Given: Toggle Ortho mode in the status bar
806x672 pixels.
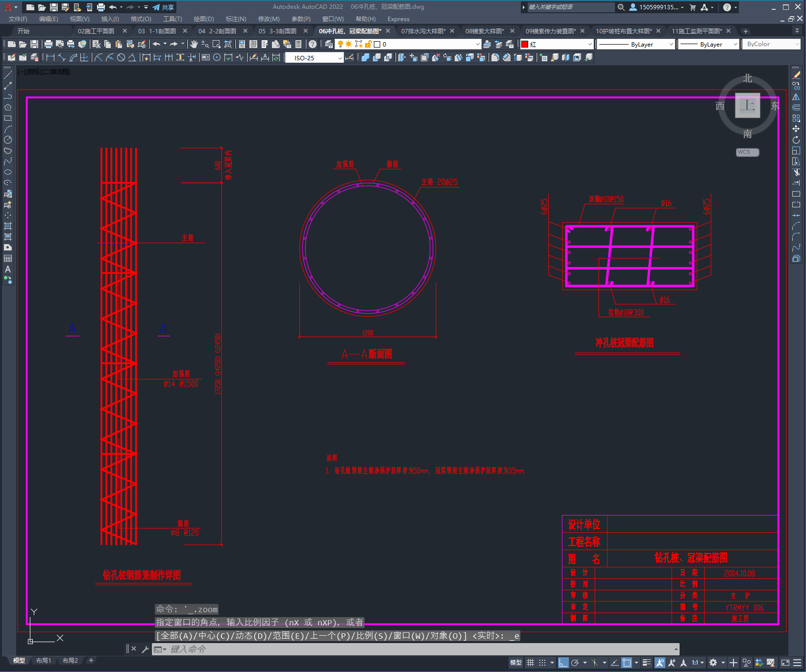Looking at the screenshot, I should pyautogui.click(x=563, y=663).
